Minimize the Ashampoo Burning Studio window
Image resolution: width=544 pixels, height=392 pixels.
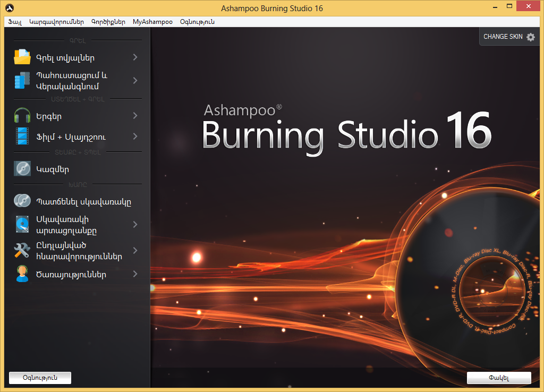coord(495,6)
